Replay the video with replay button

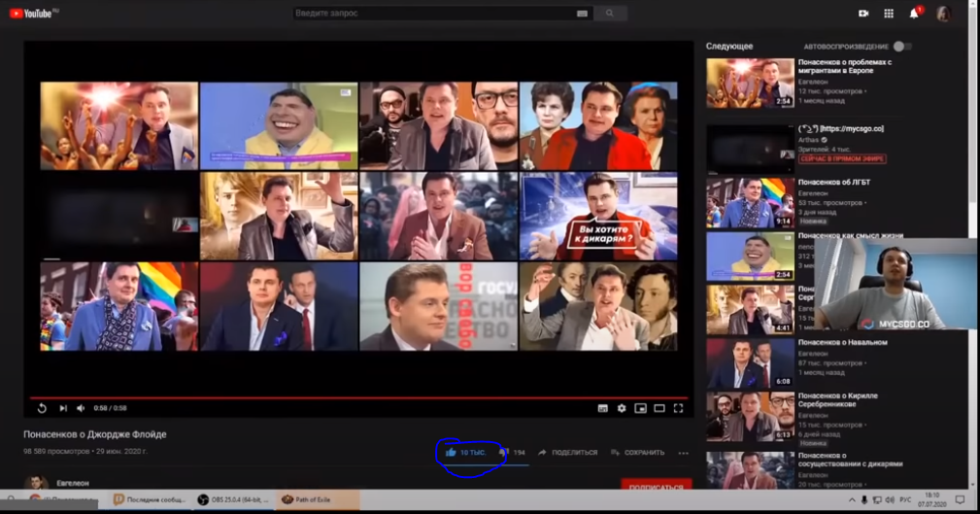coord(42,408)
